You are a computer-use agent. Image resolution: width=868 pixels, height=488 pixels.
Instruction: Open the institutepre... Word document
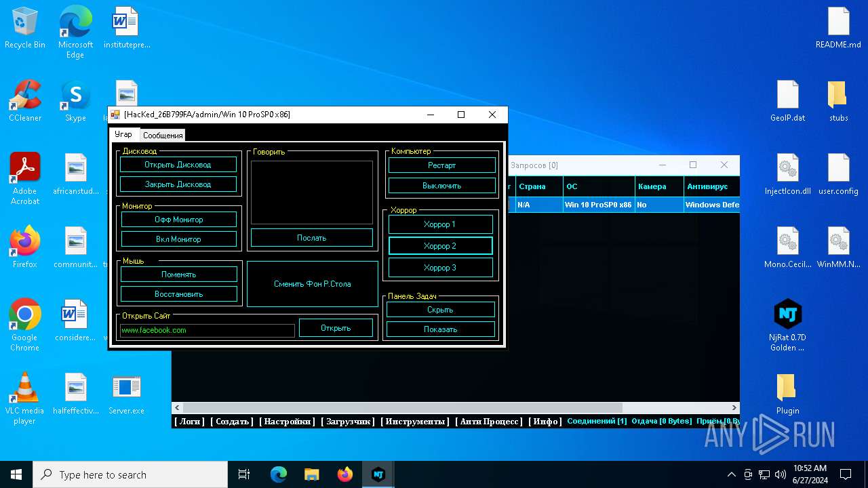(126, 28)
